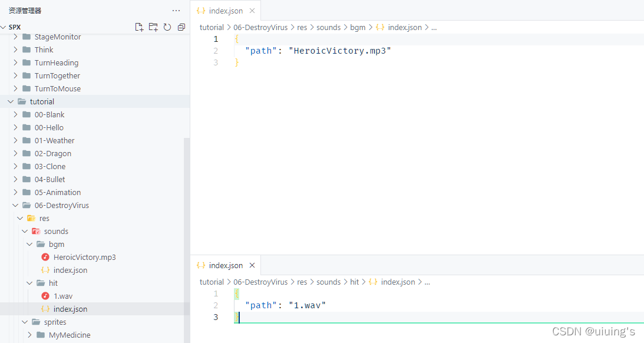Collapse the tutorial folder
This screenshot has width=644, height=343.
coord(95,101)
